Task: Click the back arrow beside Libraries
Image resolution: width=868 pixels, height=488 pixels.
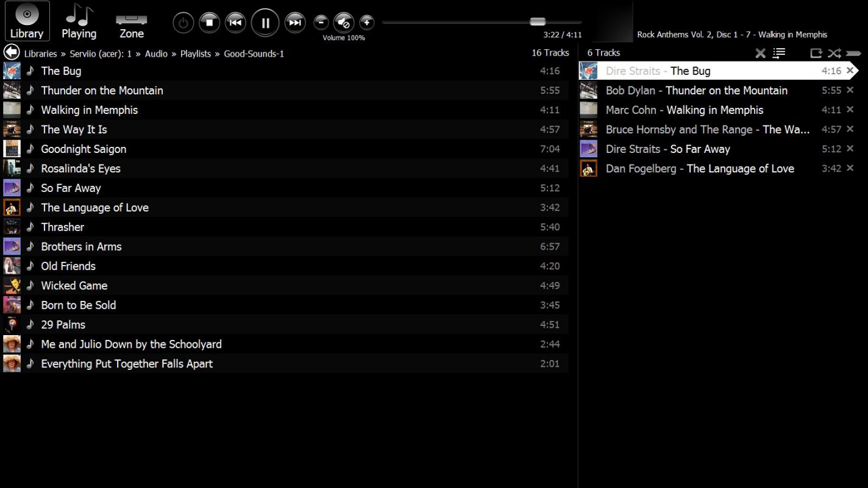Action: tap(12, 52)
